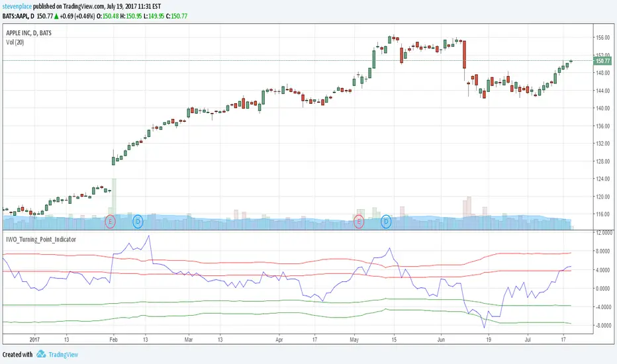Select the dividend D marker near 15
The image size is (617, 364).
coord(386,222)
